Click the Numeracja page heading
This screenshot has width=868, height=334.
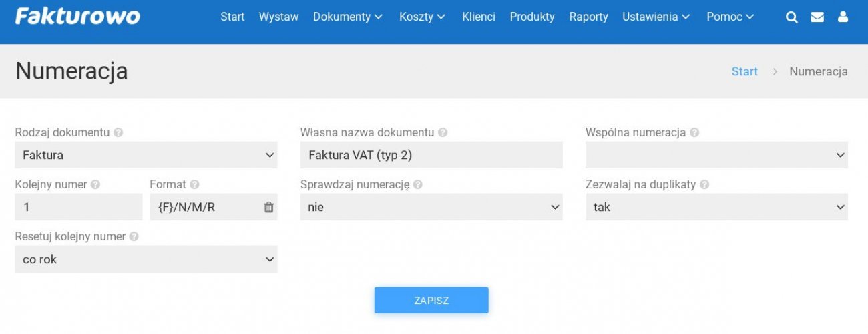point(71,71)
